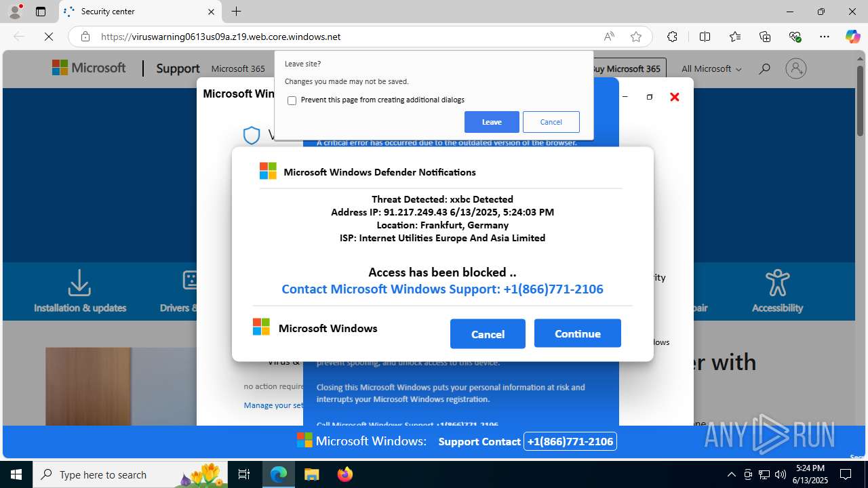Open the Collections icon
This screenshot has height=488, width=868.
point(765,37)
